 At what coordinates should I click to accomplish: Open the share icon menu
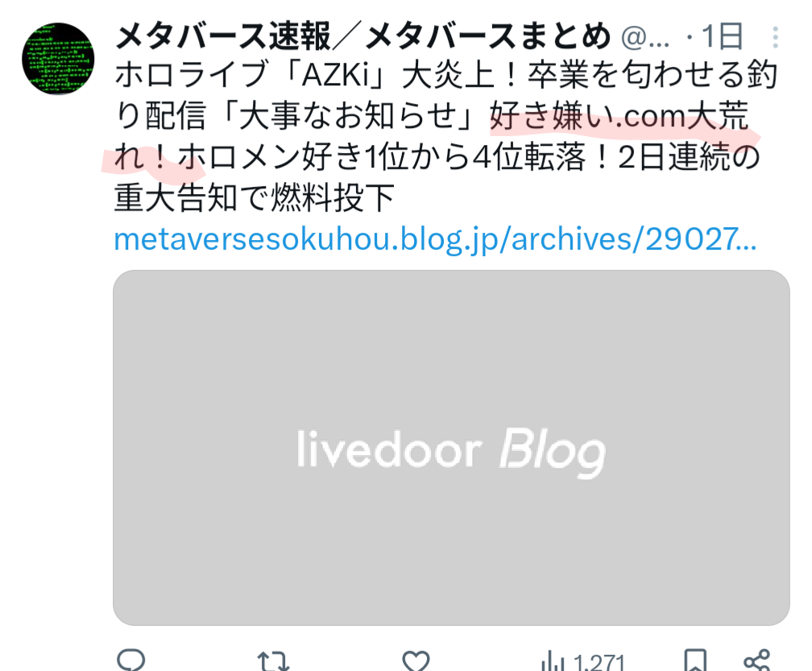(757, 661)
